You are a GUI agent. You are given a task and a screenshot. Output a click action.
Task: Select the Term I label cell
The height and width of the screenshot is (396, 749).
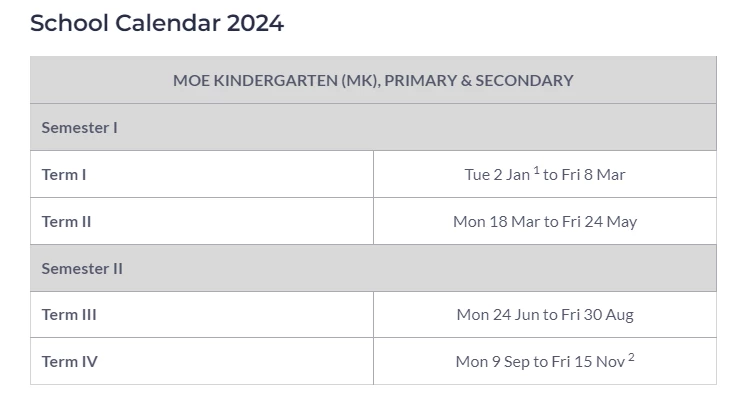(202, 174)
